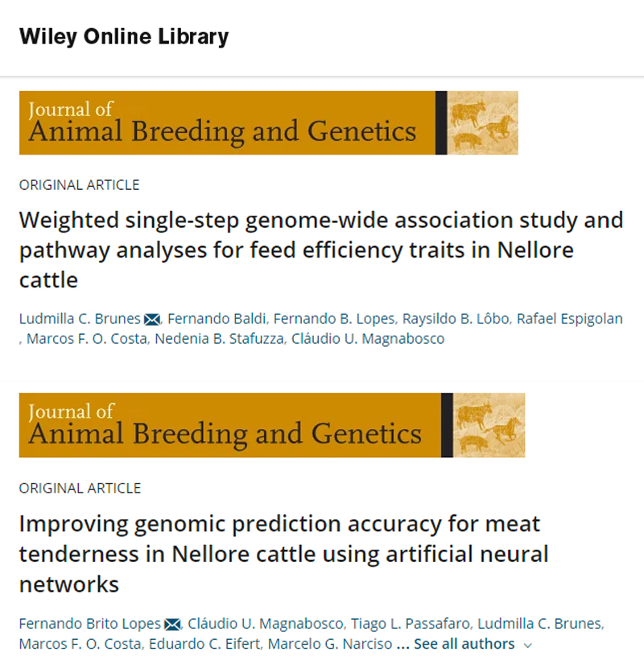View author Fernando Baldi
644x660 pixels.
click(217, 319)
